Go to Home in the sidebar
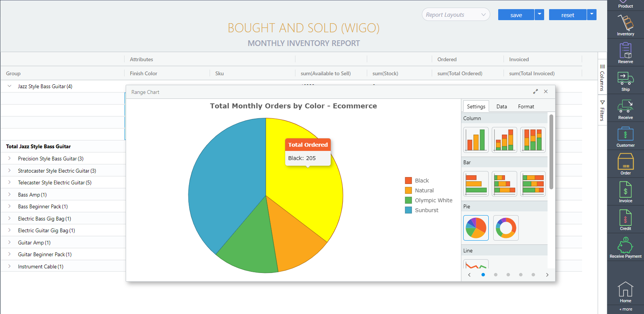Image resolution: width=644 pixels, height=314 pixels. [625, 292]
